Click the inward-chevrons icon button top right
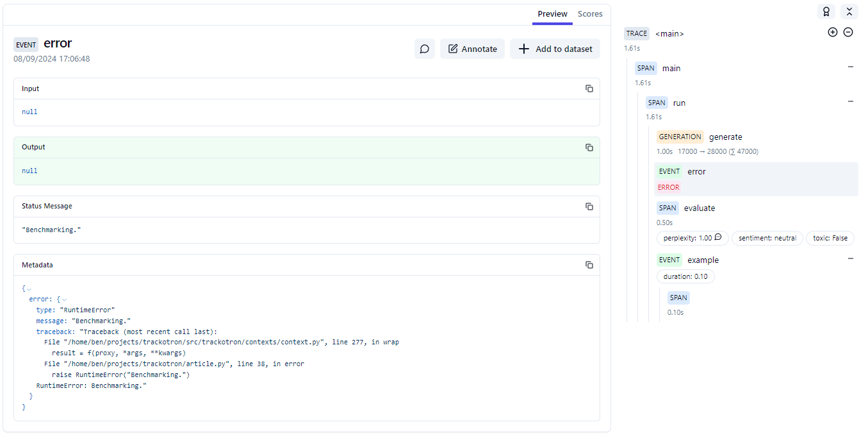Screen dimensions: 868x438 [849, 12]
